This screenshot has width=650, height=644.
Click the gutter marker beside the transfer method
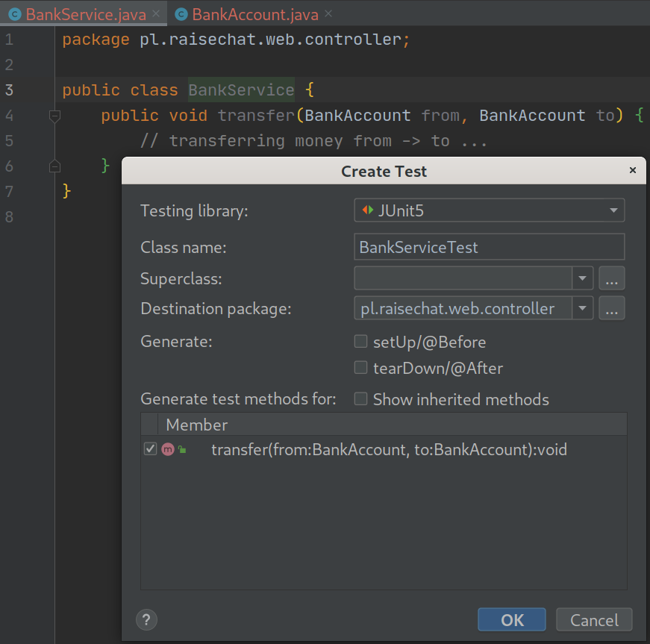(54, 115)
